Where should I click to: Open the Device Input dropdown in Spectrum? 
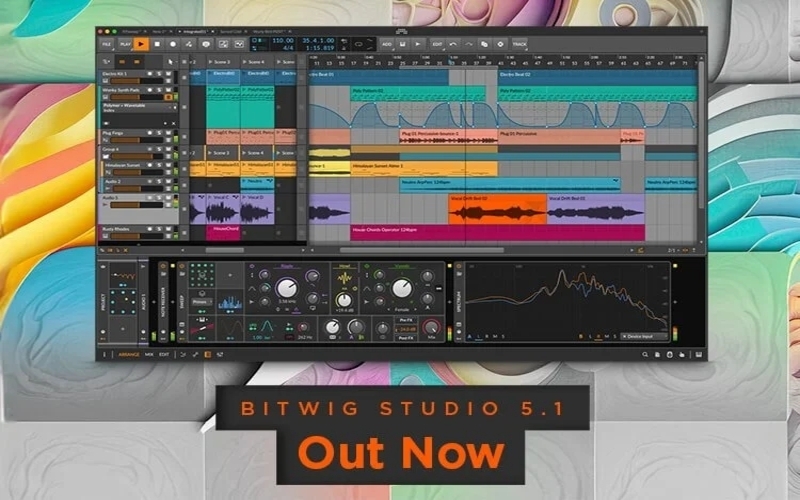click(644, 337)
